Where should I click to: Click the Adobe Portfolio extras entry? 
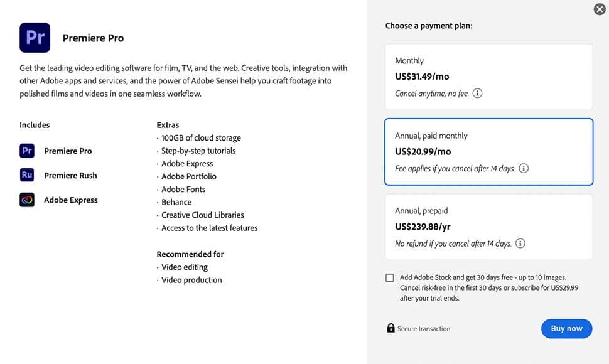pyautogui.click(x=189, y=176)
